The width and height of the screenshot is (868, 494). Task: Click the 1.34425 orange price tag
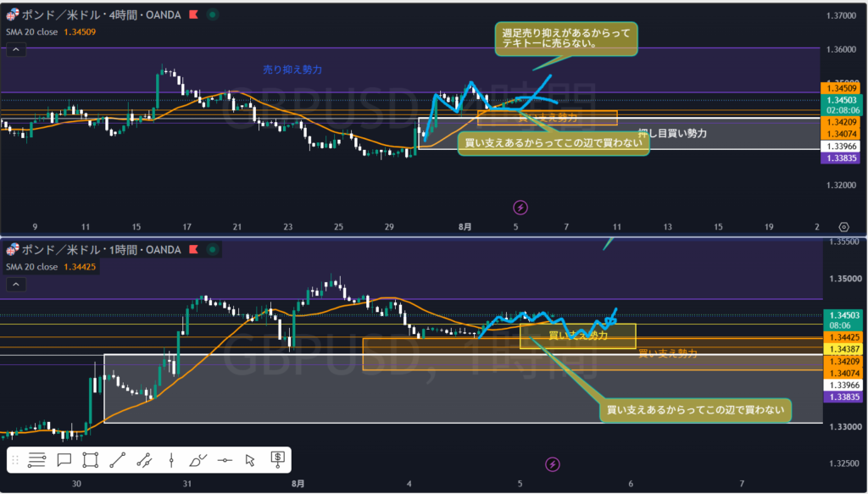coord(843,337)
